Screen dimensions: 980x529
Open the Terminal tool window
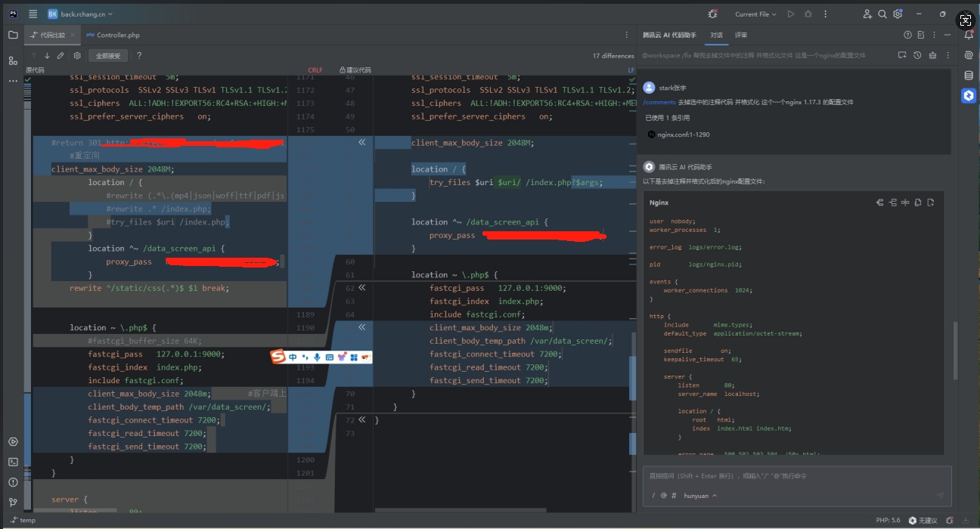tap(13, 462)
